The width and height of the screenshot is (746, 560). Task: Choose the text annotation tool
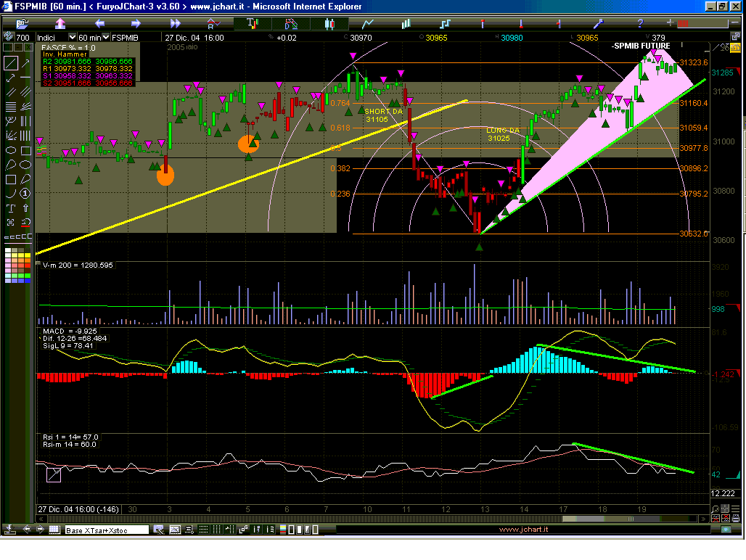tap(10, 208)
